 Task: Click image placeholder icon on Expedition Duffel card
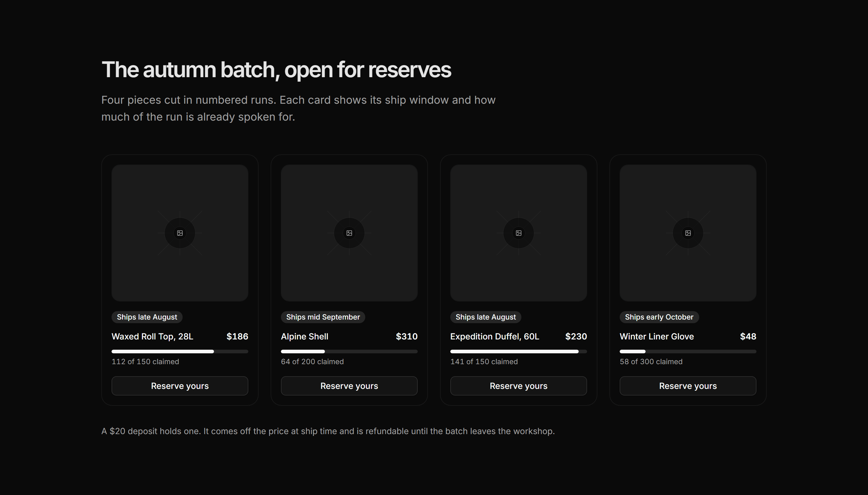click(519, 233)
